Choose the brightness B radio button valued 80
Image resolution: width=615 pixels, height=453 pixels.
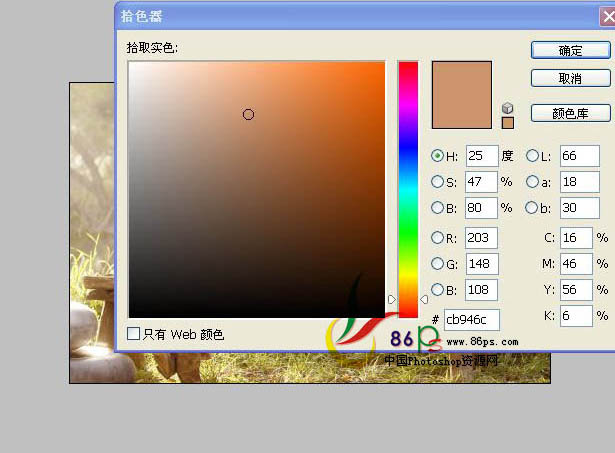tap(437, 208)
